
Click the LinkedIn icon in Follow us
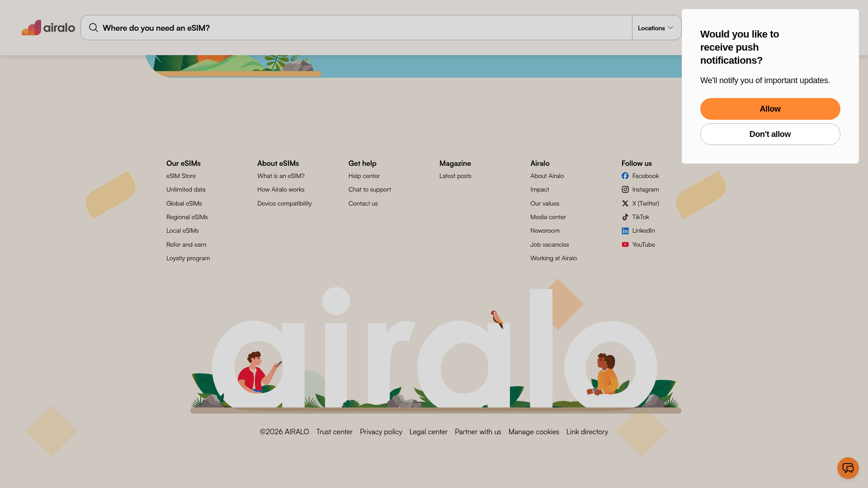click(x=625, y=231)
